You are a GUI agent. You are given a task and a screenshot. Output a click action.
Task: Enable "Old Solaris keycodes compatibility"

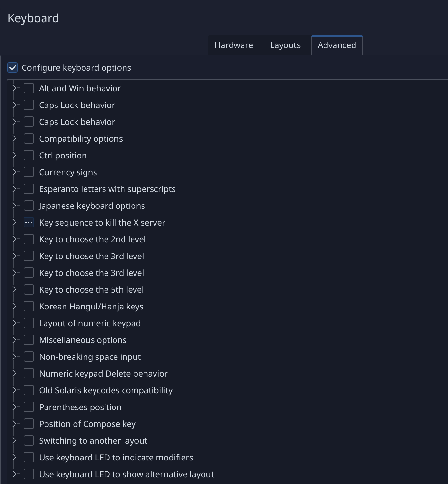tap(29, 390)
